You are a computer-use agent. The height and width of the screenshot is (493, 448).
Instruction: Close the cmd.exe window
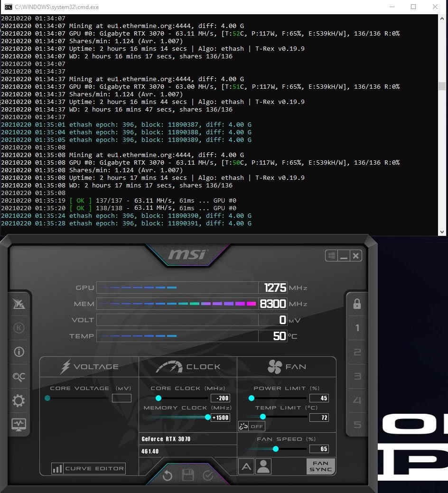(x=435, y=7)
